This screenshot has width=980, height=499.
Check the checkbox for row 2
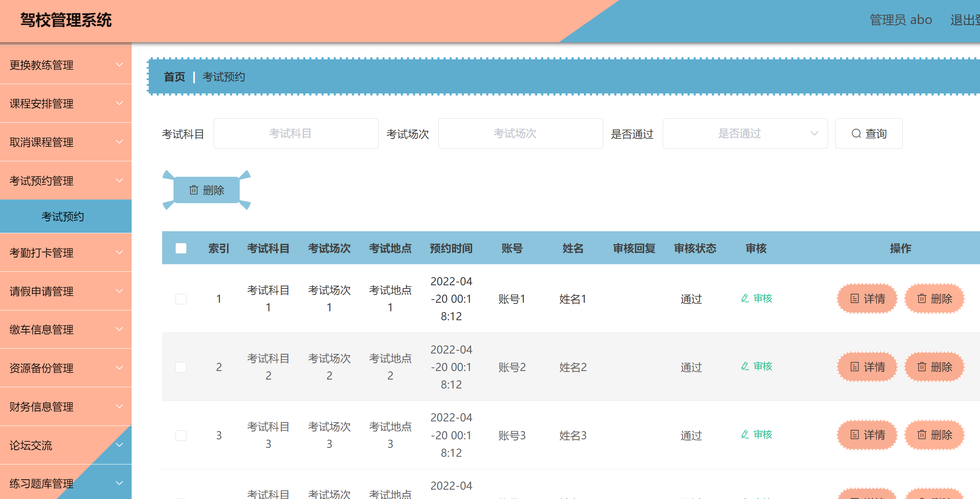[x=181, y=367]
